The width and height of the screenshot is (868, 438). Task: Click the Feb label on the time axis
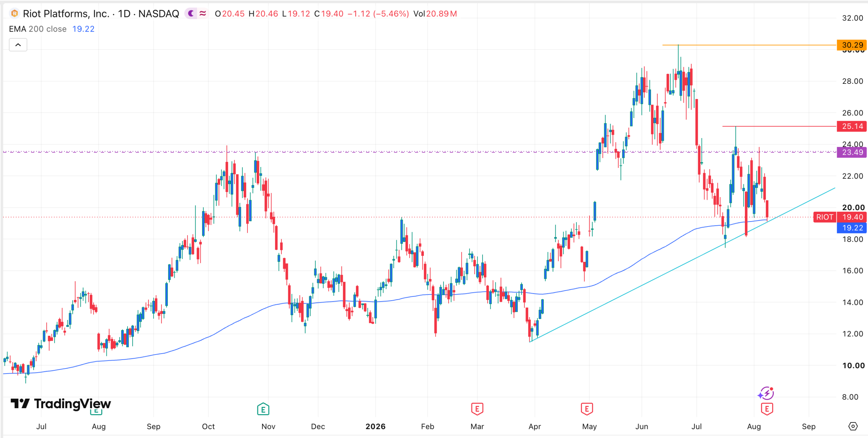pyautogui.click(x=428, y=426)
